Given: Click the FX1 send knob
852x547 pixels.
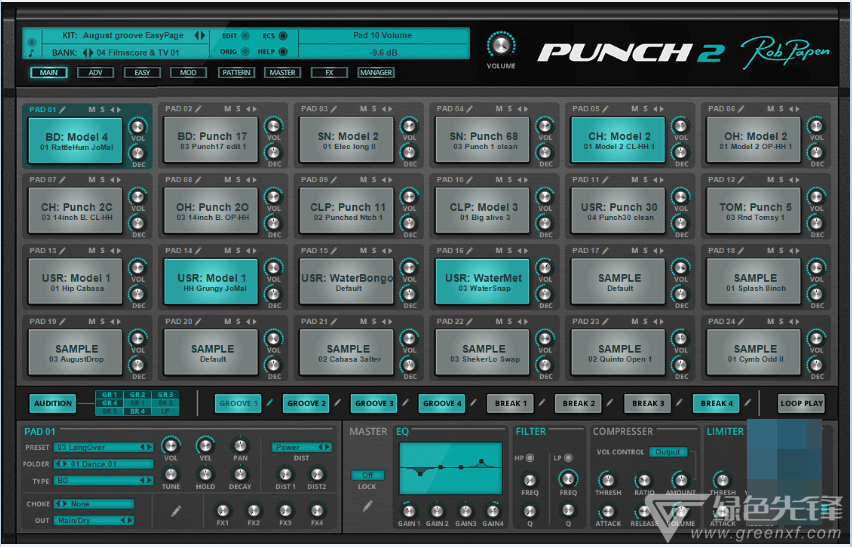Looking at the screenshot, I should (x=223, y=510).
